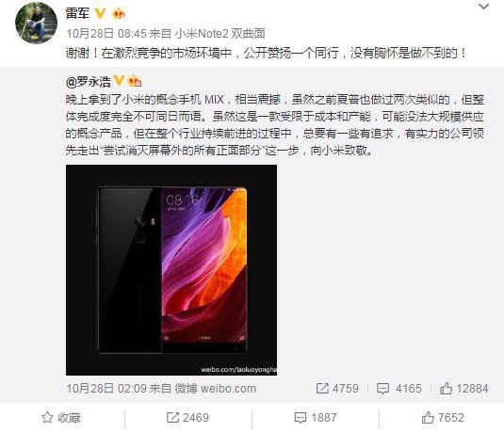The image size is (504, 433).
Task: Open comments with the 1887 button
Action: [x=316, y=418]
